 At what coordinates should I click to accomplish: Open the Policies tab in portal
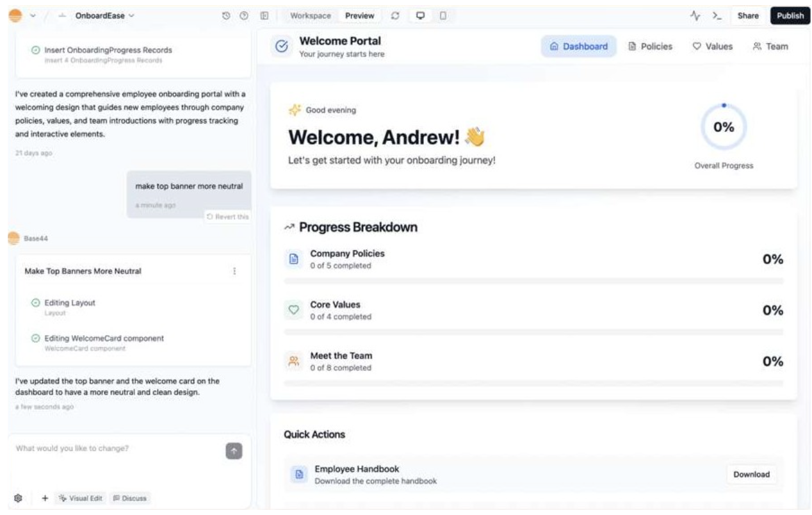(651, 46)
